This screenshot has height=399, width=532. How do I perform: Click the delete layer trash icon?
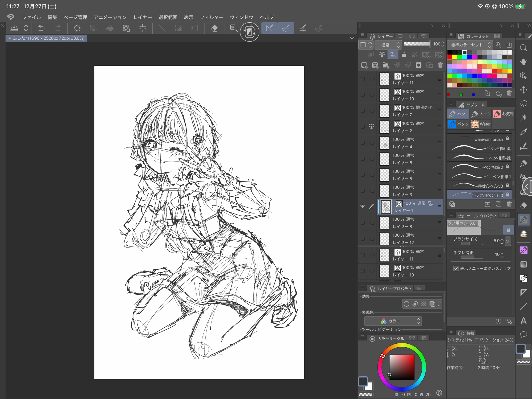(440, 65)
